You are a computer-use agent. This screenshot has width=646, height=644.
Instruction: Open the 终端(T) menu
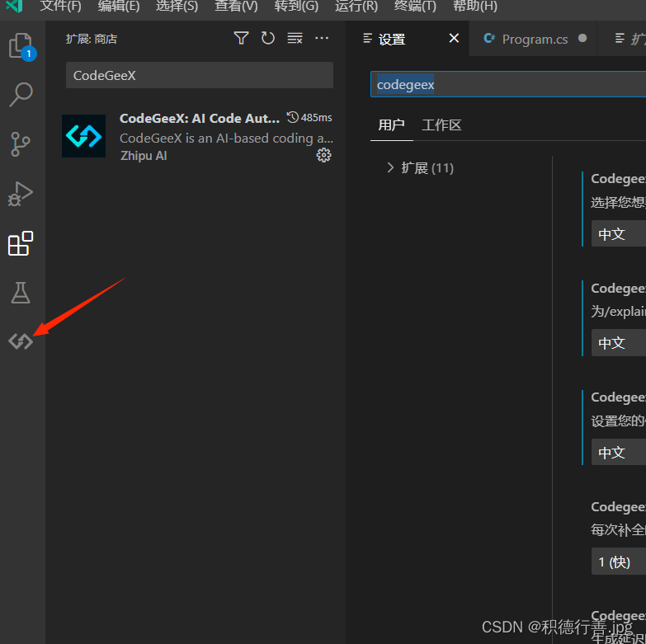point(415,6)
